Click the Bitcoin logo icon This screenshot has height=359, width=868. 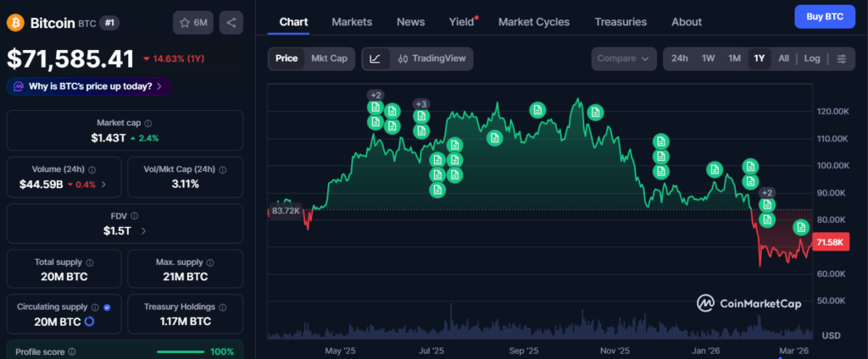click(15, 23)
